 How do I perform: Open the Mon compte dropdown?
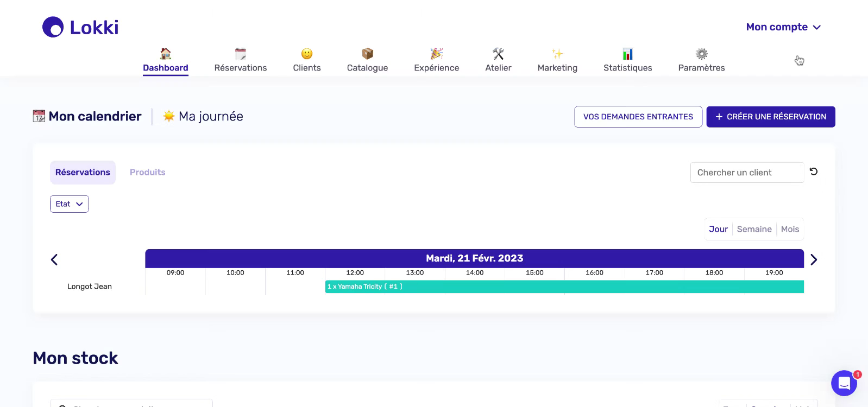[783, 27]
